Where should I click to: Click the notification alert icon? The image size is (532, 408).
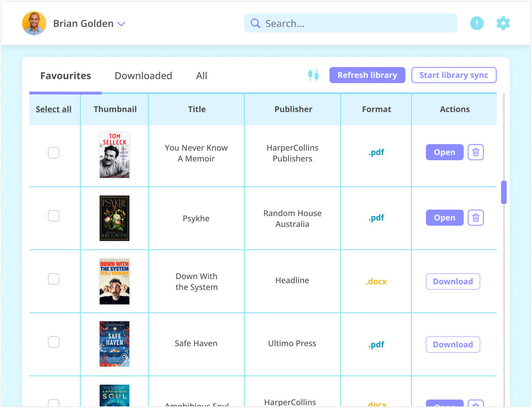tap(477, 23)
